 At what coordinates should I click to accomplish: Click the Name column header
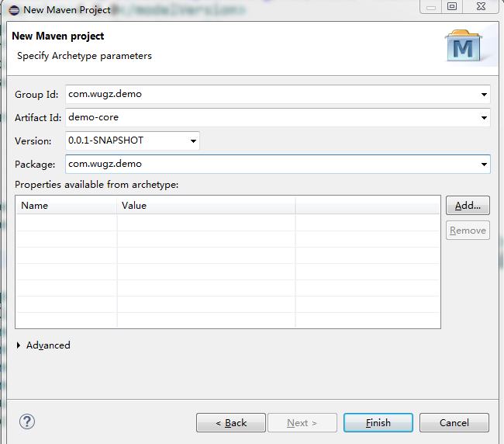tap(66, 205)
